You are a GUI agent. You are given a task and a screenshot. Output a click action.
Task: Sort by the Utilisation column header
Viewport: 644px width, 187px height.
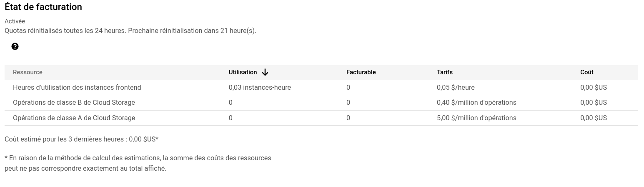point(243,72)
